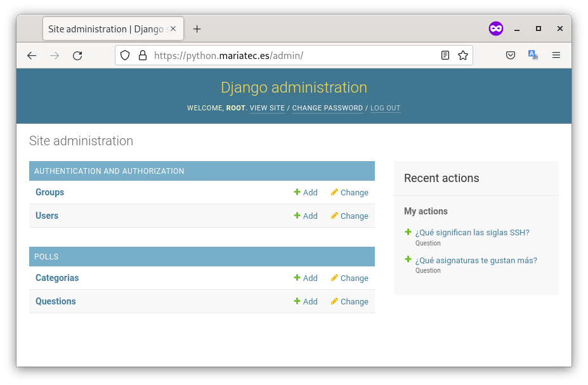Add a new Users entry

(306, 216)
